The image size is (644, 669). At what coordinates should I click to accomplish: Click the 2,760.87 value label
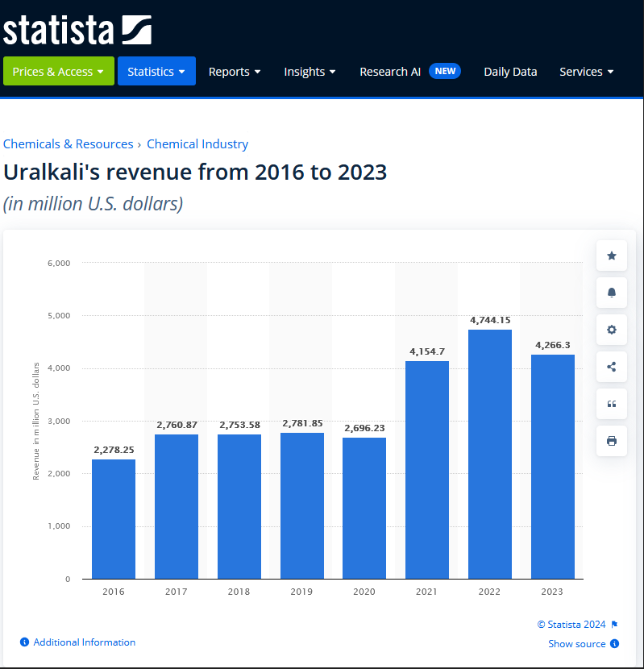pos(177,425)
